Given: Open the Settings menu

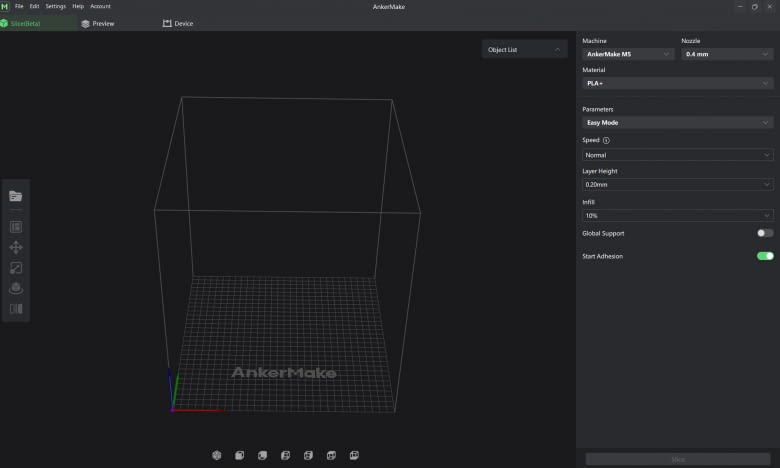Looking at the screenshot, I should [x=56, y=6].
